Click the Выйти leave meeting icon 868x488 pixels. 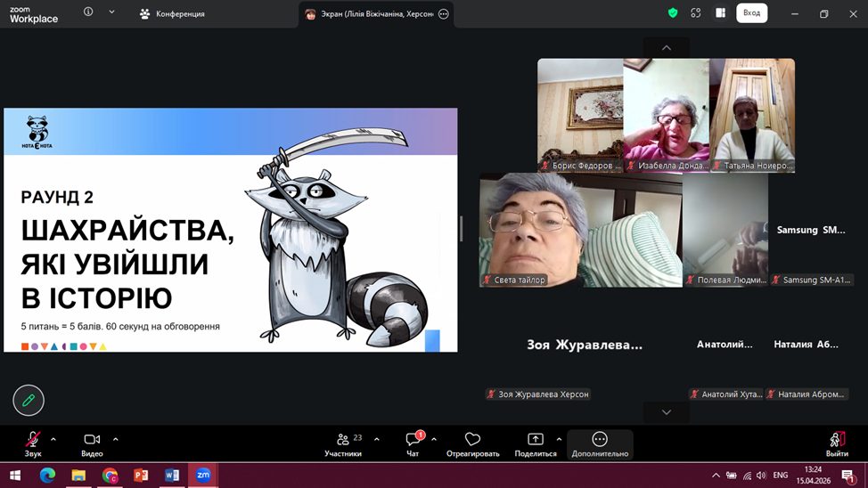837,440
